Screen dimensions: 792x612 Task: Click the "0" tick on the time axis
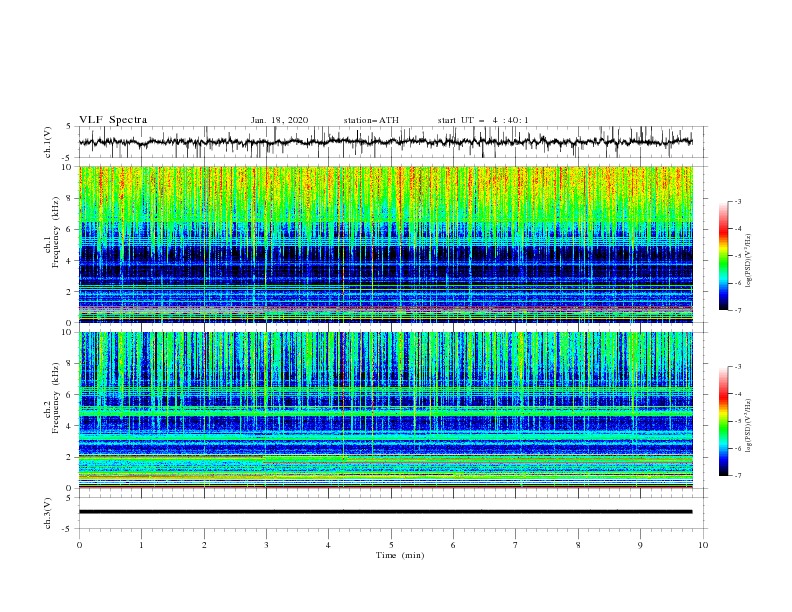79,545
